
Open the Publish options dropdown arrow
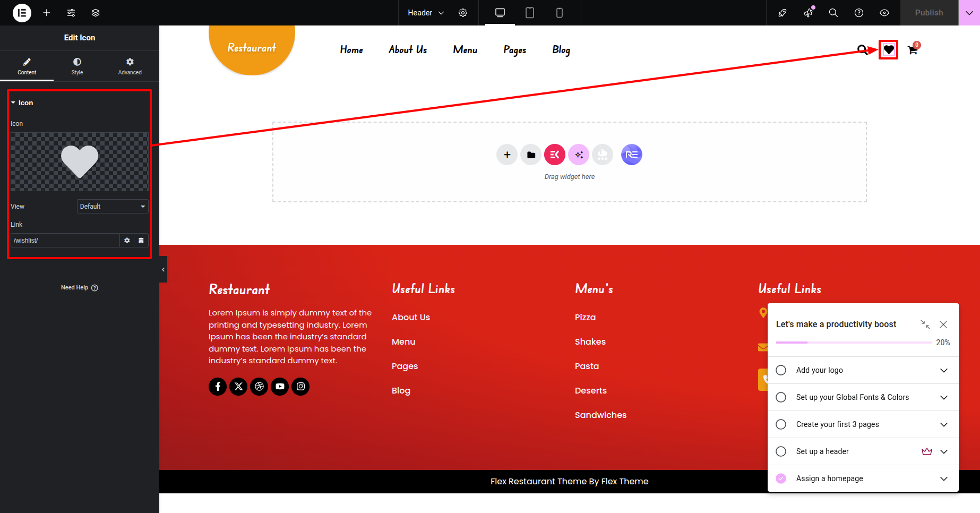[x=969, y=13]
